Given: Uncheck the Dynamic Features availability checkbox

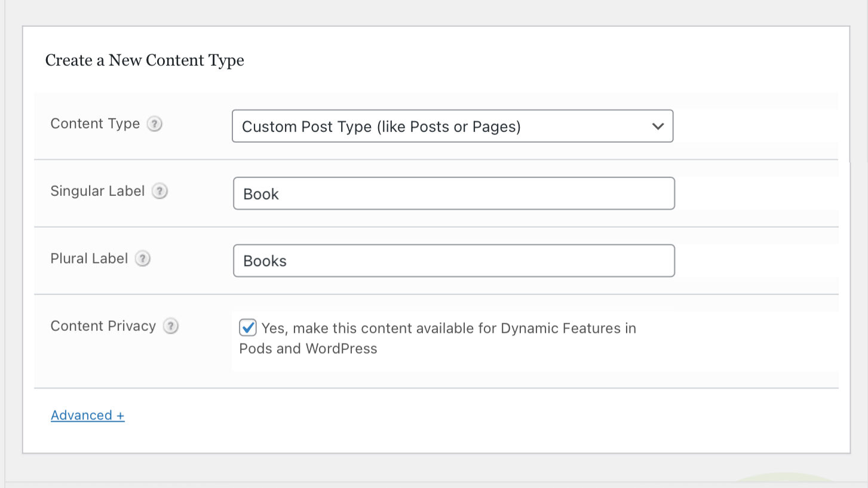Looking at the screenshot, I should click(x=248, y=328).
